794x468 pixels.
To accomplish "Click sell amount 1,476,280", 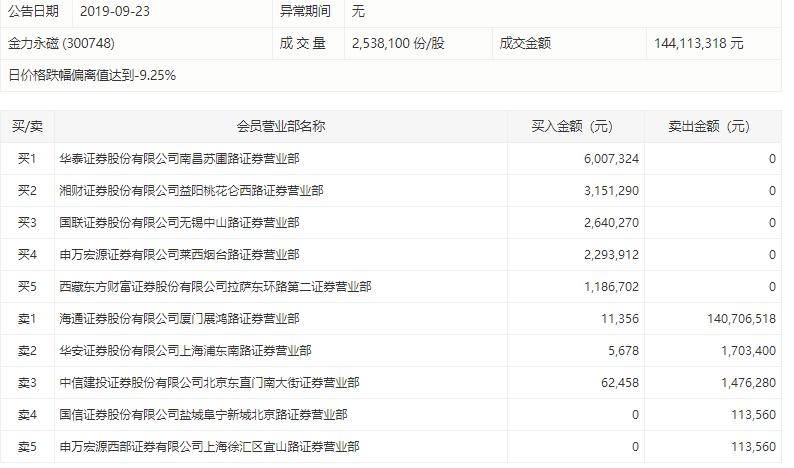I will click(748, 382).
